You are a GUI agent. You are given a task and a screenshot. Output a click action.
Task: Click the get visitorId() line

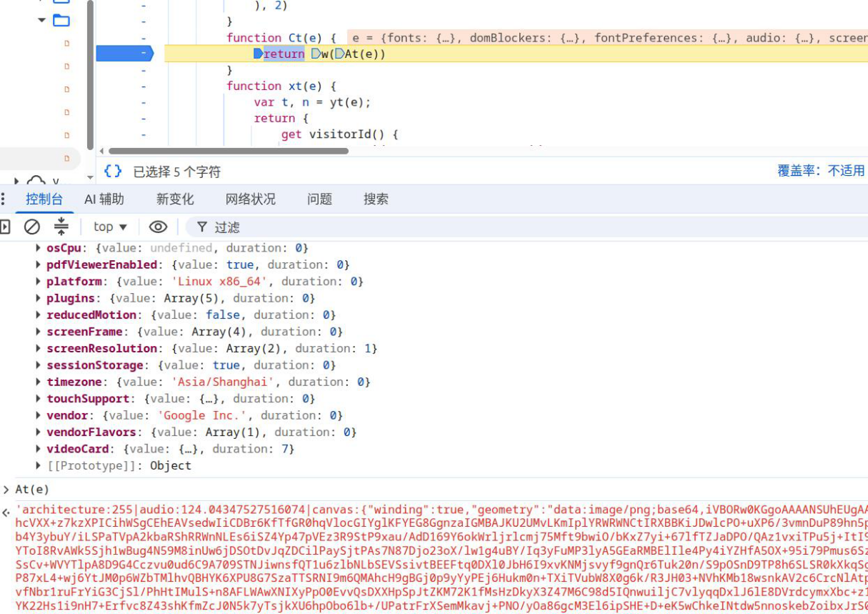point(339,134)
